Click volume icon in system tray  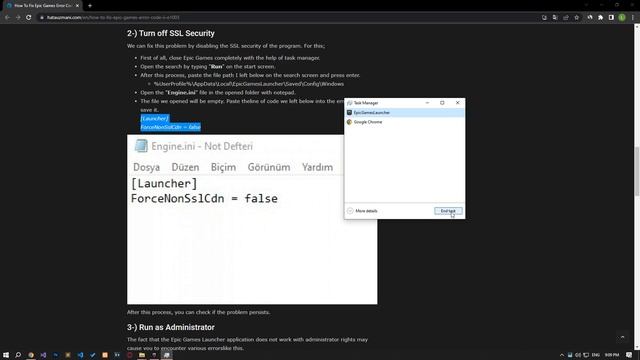(578, 355)
